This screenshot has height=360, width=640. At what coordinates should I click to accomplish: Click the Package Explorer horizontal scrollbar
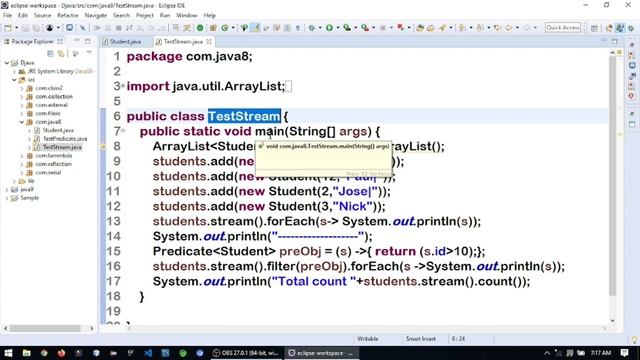(x=45, y=328)
